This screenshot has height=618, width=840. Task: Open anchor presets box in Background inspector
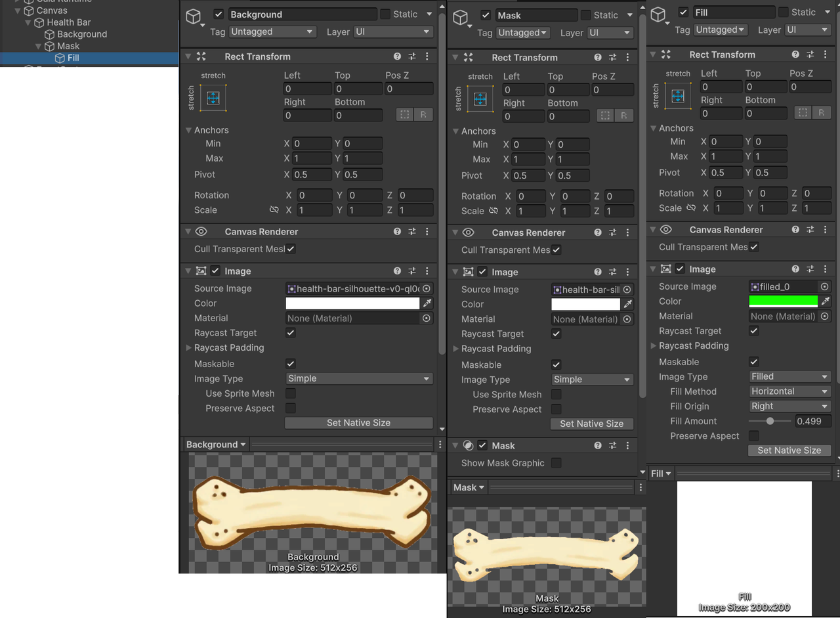tap(213, 98)
